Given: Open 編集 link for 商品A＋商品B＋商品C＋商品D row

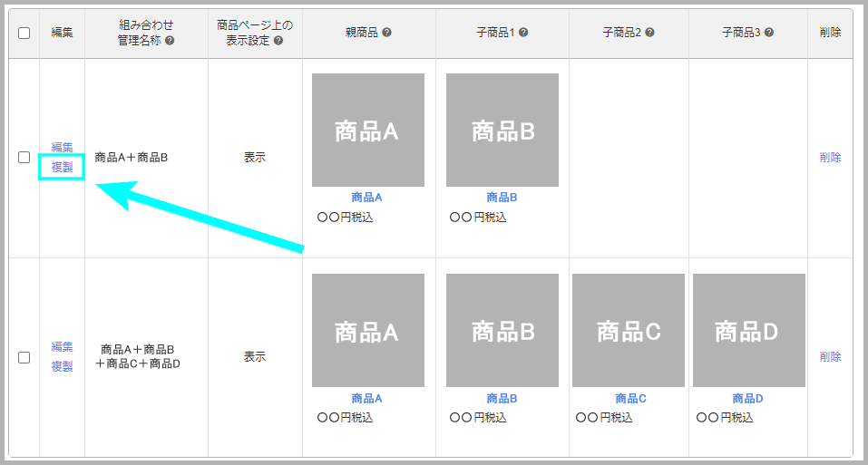Looking at the screenshot, I should pyautogui.click(x=62, y=346).
